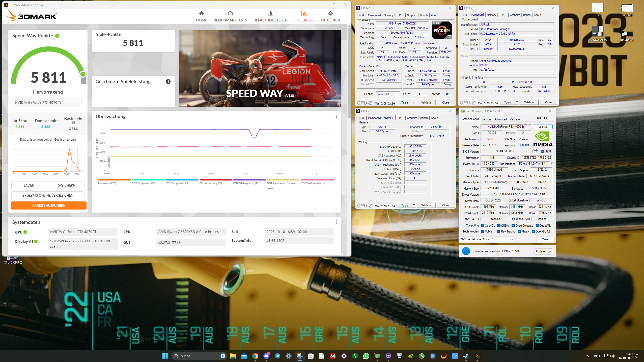Toggle the DirectML checkbox

537,226
